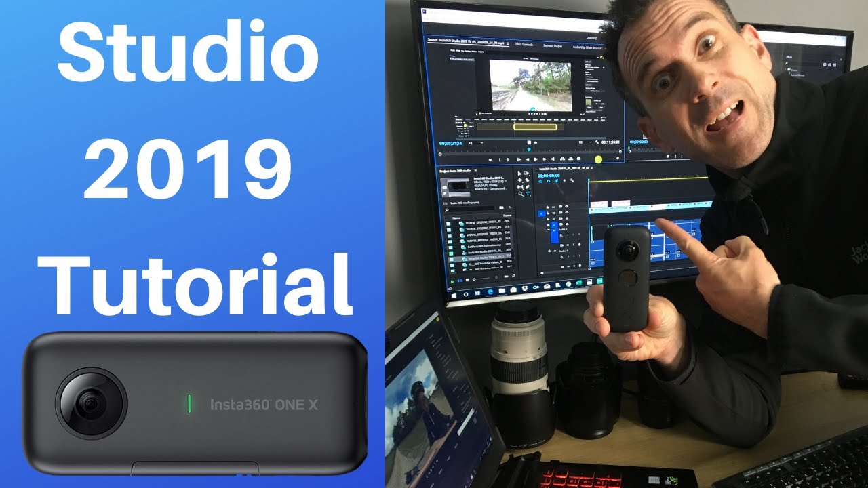Screen dimensions: 868x488
Task: Switch to the Audio Clip Mixer tab
Action: click(x=587, y=47)
